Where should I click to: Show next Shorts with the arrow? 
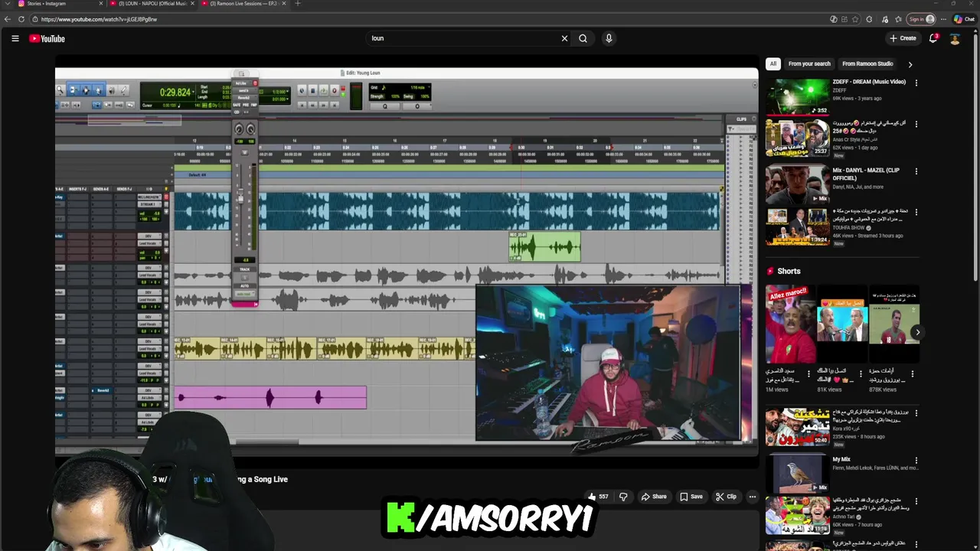917,332
